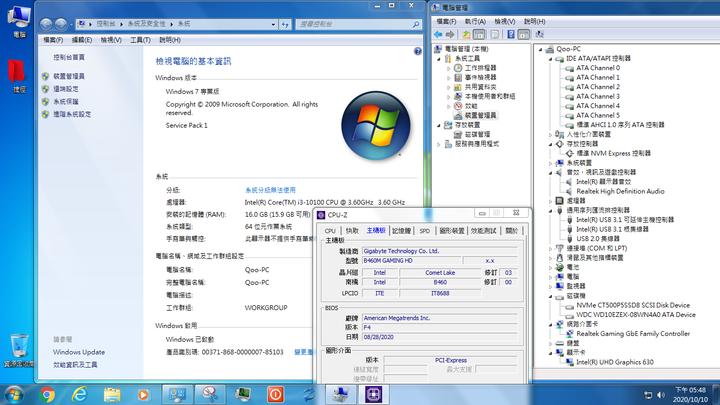This screenshot has width=720, height=405.
Task: Click 遠端設定 link in sidebar
Action: tap(66, 89)
